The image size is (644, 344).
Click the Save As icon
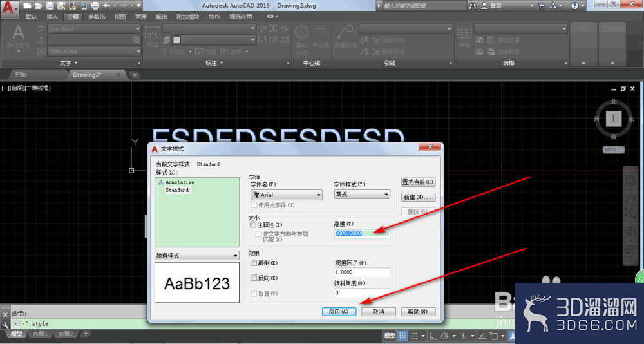pos(61,6)
